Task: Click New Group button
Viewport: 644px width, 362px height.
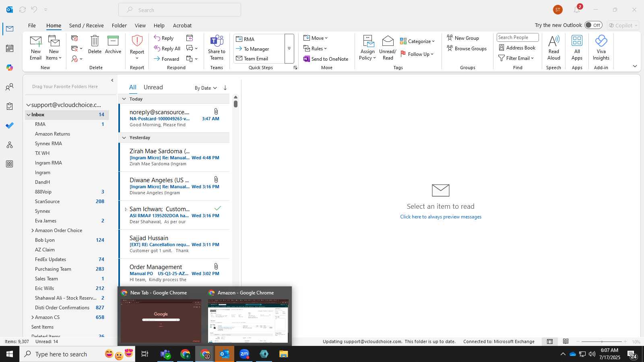Action: (463, 38)
